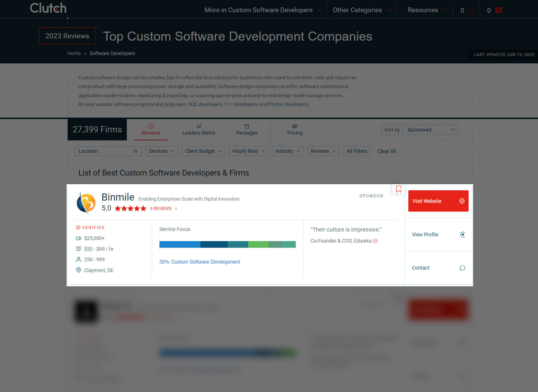
Task: Click the Home breadcrumb link
Action: (74, 53)
